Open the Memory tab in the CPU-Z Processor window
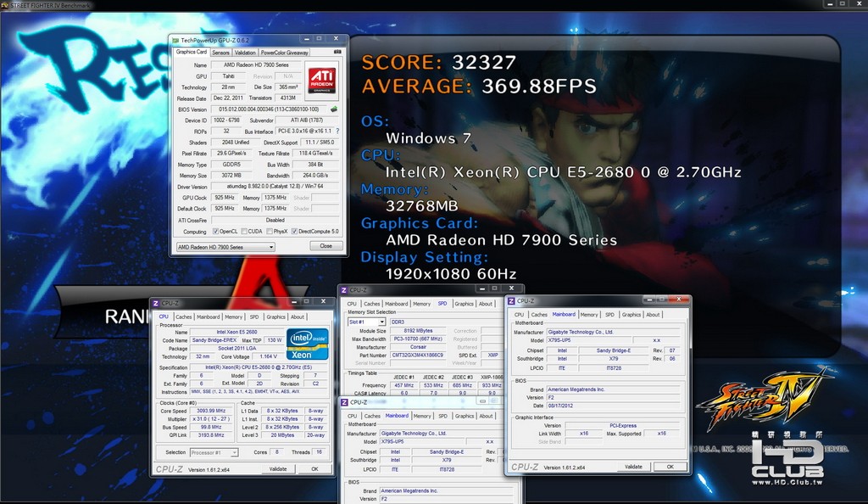 pyautogui.click(x=233, y=316)
